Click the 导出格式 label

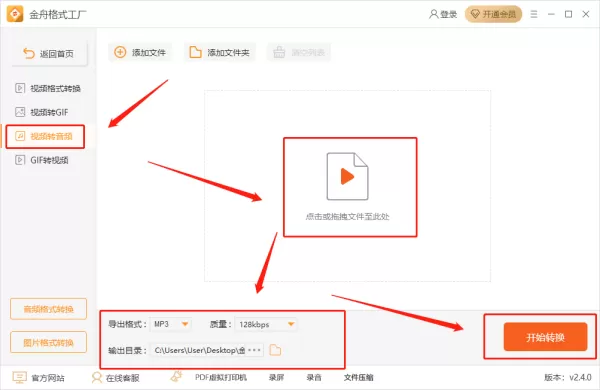tap(126, 324)
